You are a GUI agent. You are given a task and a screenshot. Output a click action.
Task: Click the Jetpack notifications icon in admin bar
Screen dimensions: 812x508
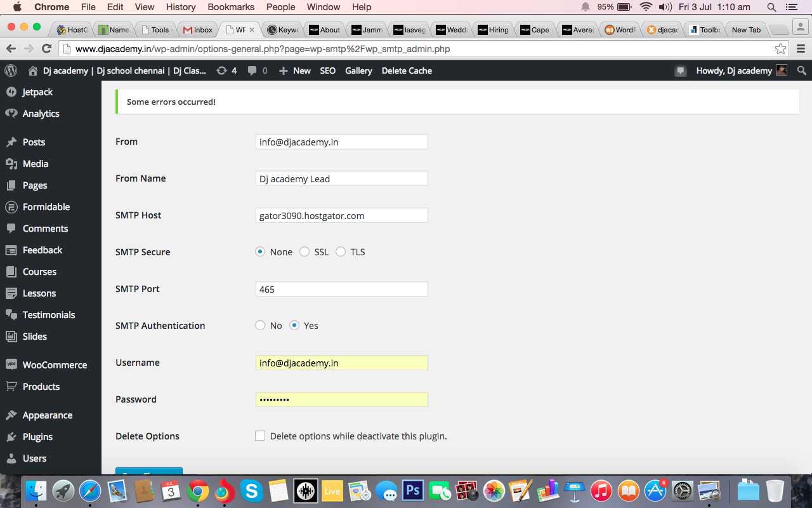click(681, 71)
